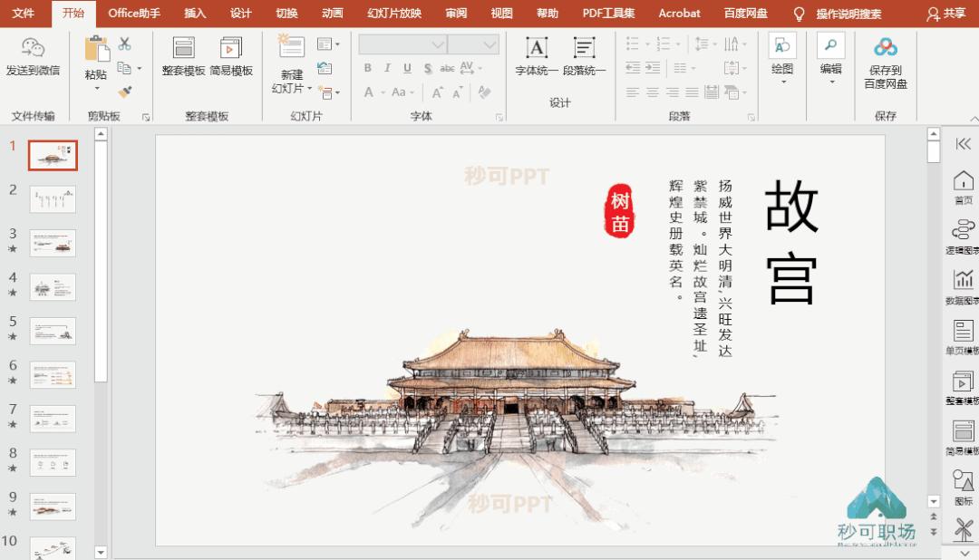Click the decrease indent icon
Image resolution: width=979 pixels, height=560 pixels.
pos(633,68)
